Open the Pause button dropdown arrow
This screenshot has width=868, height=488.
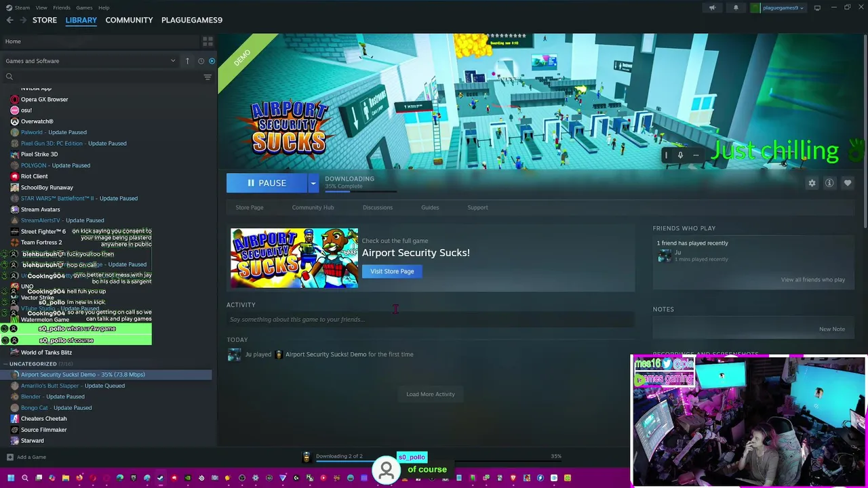(x=313, y=183)
